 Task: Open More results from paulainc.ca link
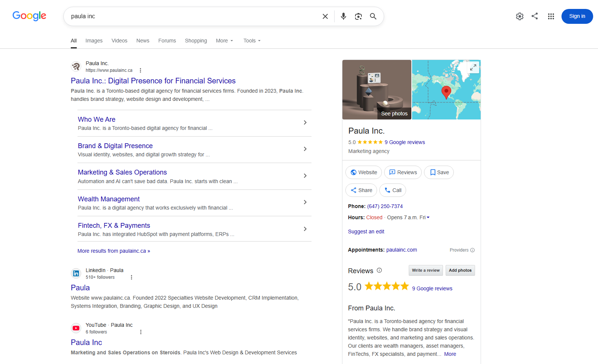click(114, 251)
